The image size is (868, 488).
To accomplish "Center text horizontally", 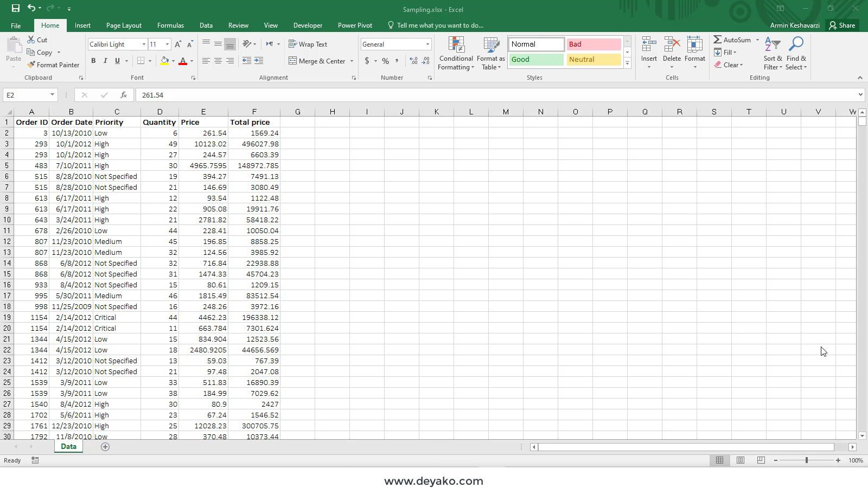I will 218,61.
